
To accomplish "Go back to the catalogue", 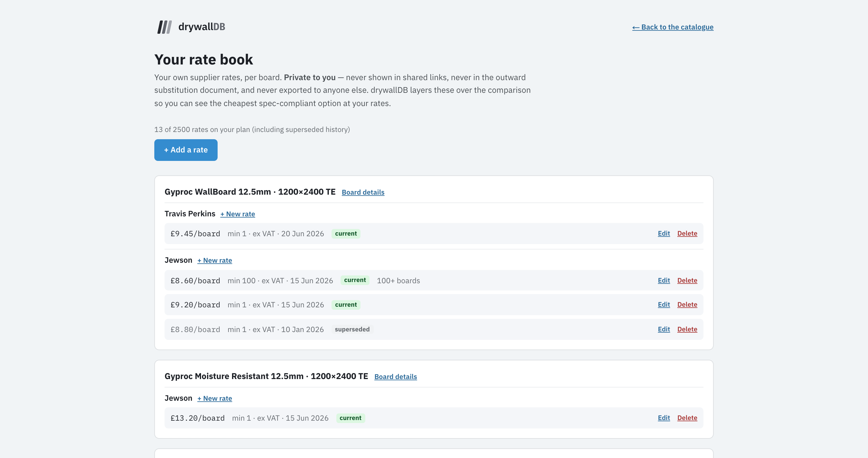I will tap(673, 27).
